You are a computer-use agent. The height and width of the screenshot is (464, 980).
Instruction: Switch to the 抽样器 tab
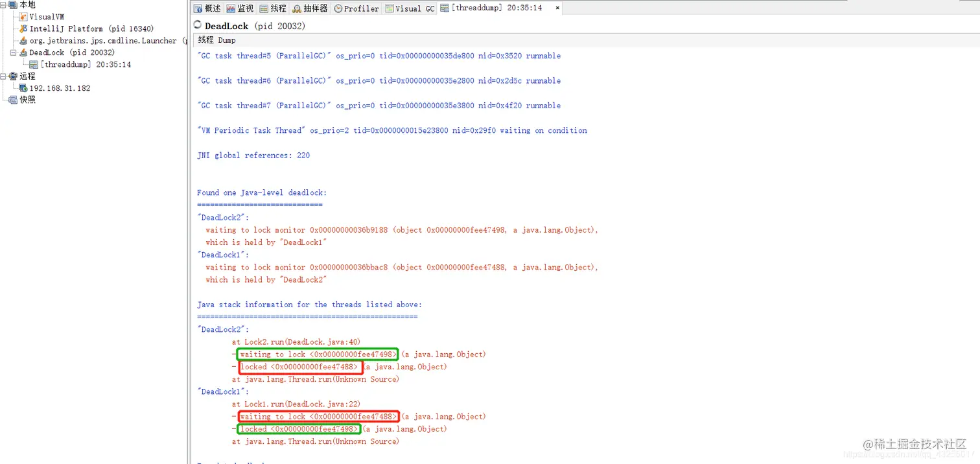[310, 8]
